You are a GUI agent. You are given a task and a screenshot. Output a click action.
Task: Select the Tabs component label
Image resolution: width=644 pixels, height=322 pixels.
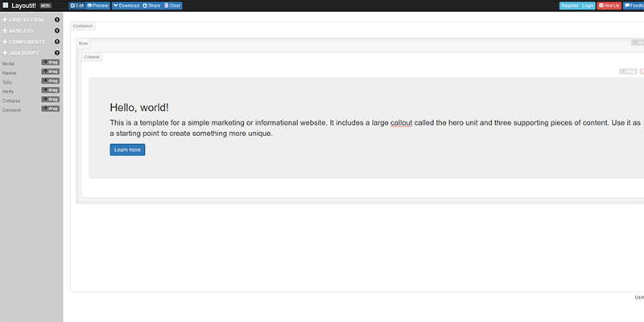point(7,83)
